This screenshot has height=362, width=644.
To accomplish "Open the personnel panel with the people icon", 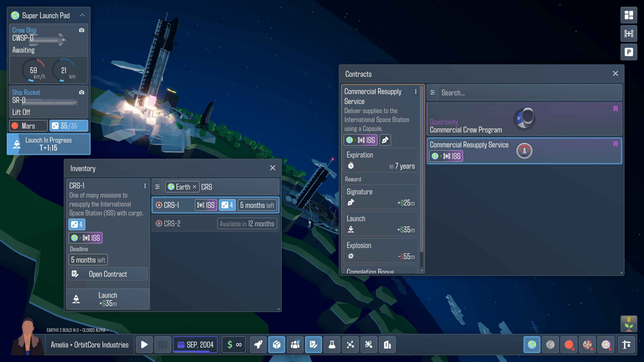I will click(x=295, y=345).
